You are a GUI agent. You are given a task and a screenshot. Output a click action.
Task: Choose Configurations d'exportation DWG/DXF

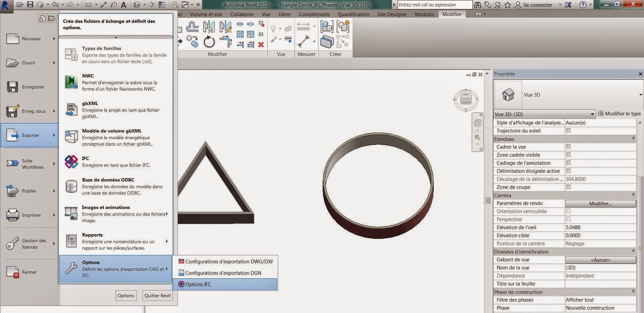tap(225, 262)
